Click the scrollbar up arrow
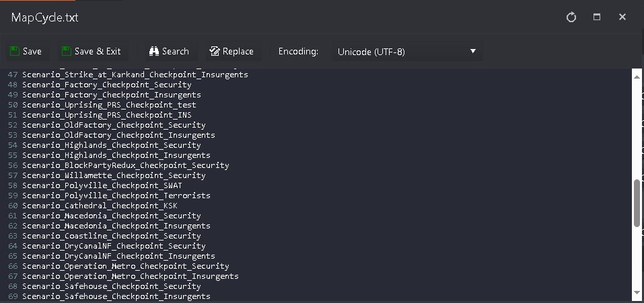 coord(637,77)
